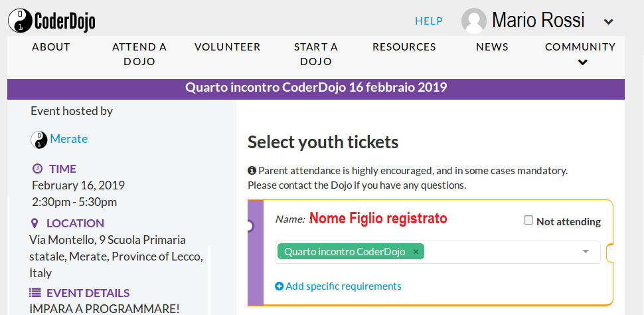Screen dimensions: 644x315
Task: Open the Merate dojo link
Action: (x=68, y=139)
